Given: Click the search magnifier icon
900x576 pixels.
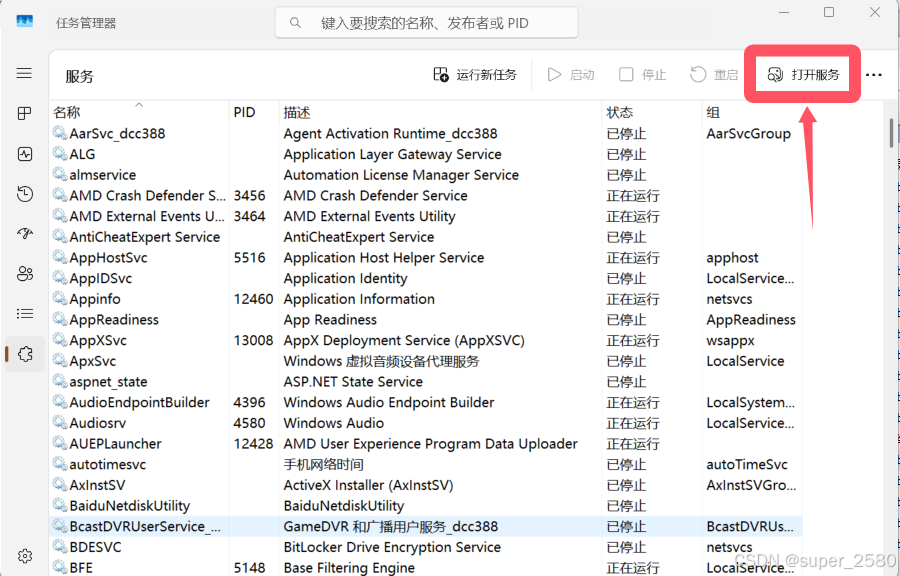Looking at the screenshot, I should coord(295,23).
